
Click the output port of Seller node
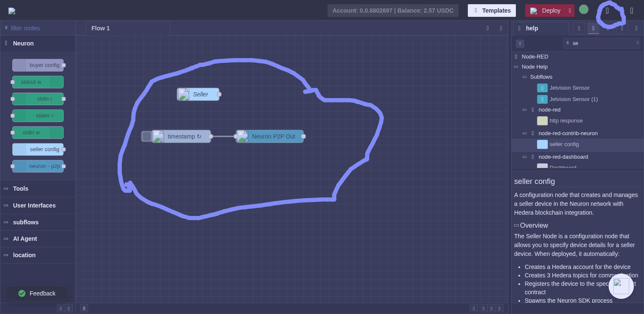[219, 94]
